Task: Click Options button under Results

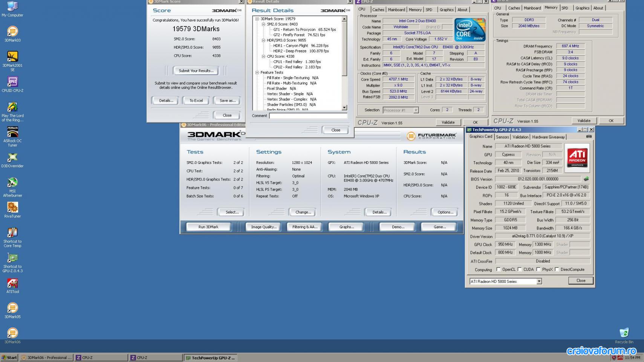Action: tap(445, 212)
